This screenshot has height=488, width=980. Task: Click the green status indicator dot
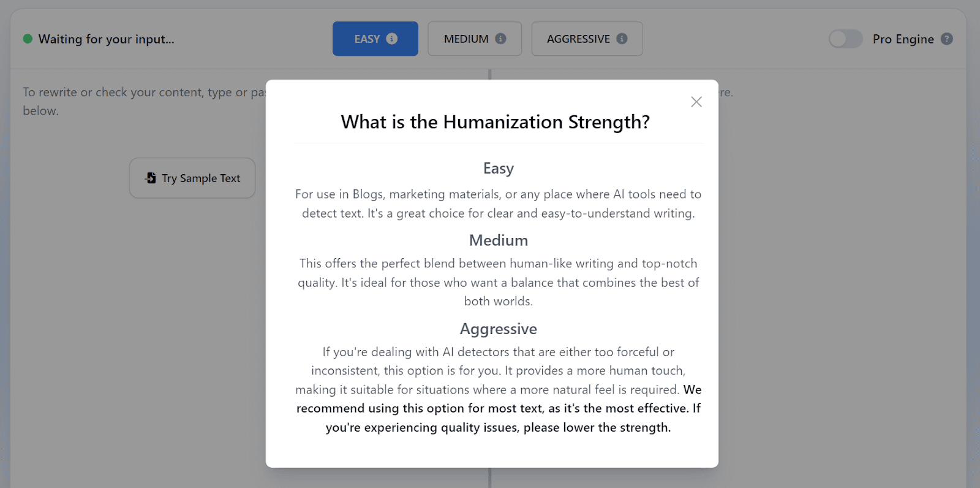[28, 39]
